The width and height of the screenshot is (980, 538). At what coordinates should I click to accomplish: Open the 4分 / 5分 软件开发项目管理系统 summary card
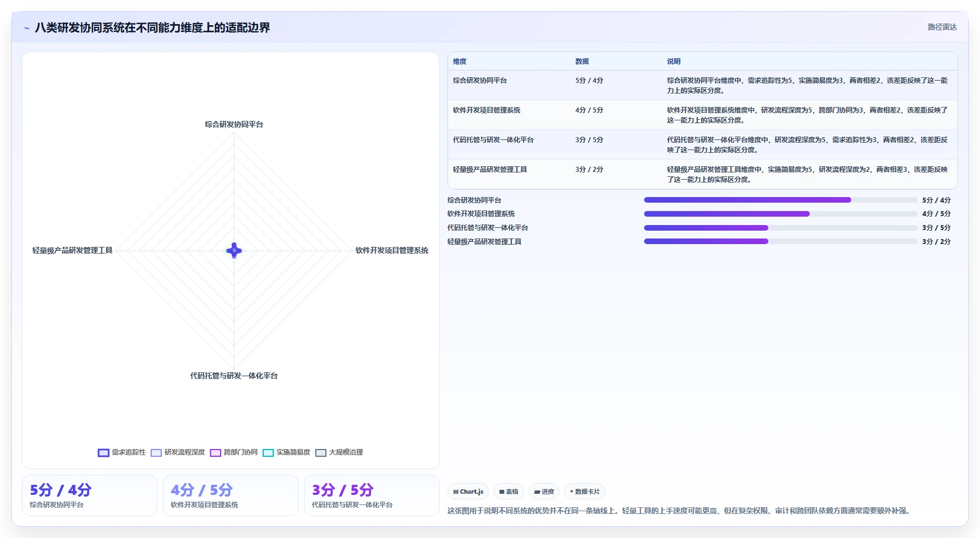(231, 495)
